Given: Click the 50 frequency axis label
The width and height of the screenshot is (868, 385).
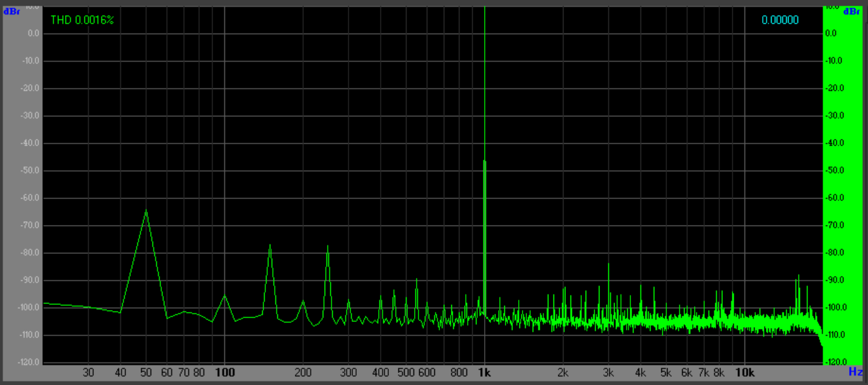Looking at the screenshot, I should tap(146, 372).
